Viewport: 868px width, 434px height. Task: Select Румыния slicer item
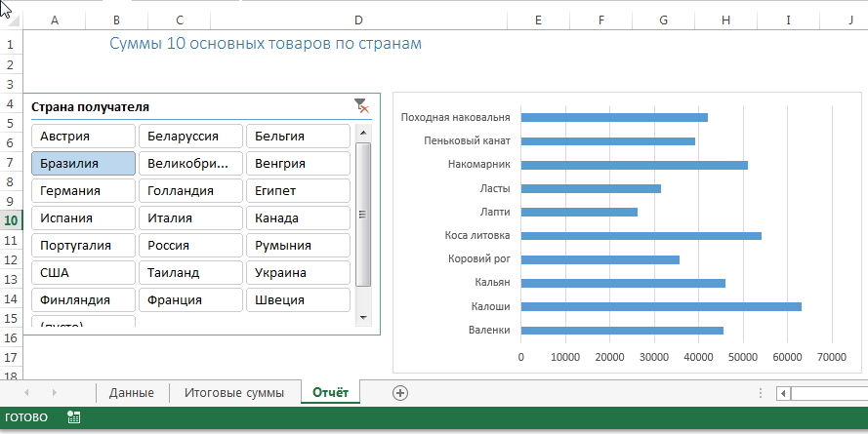point(298,246)
